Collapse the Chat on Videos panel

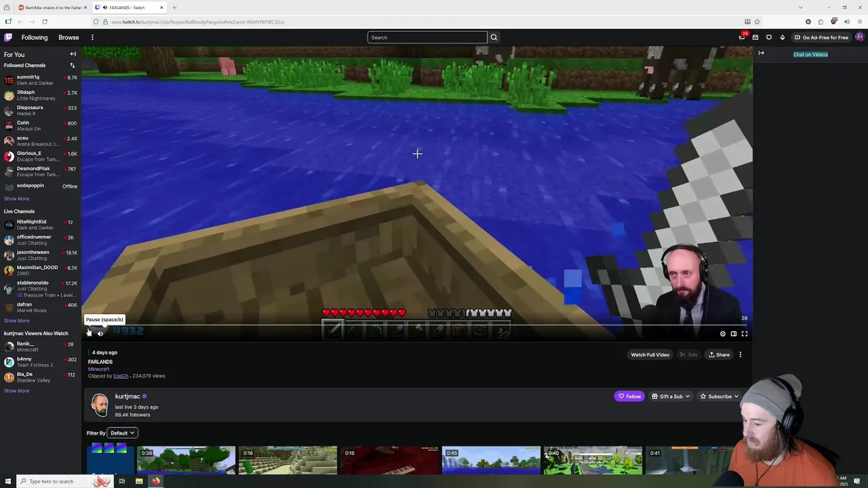pos(761,53)
